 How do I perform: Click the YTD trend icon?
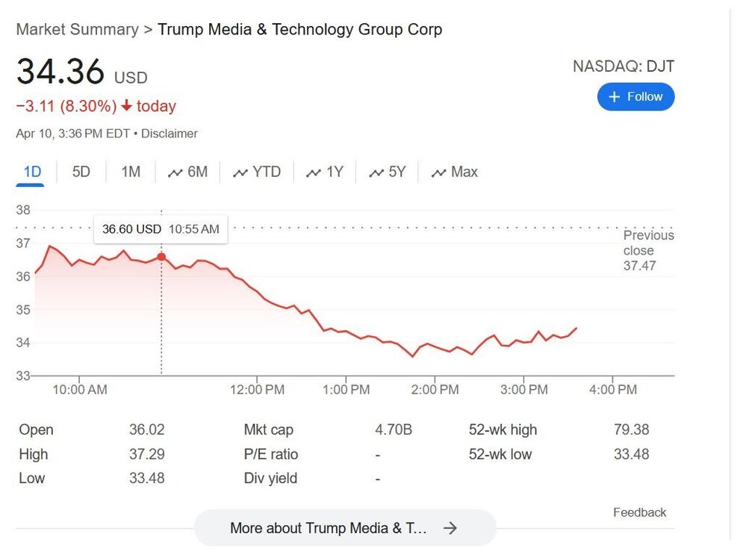(240, 172)
